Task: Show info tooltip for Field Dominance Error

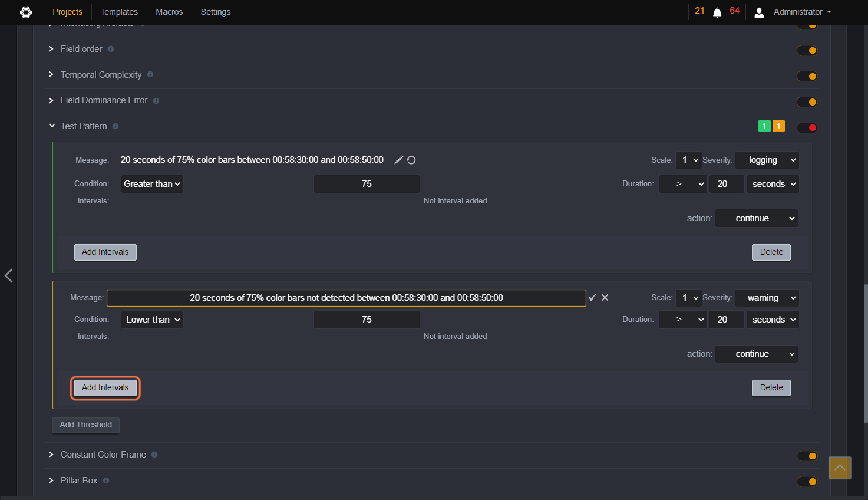Action: pos(156,101)
